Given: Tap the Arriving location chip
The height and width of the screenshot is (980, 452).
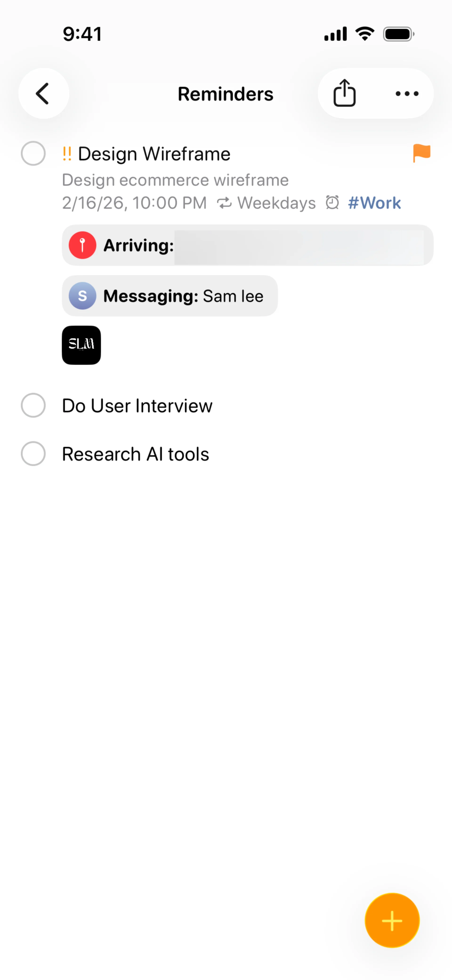Looking at the screenshot, I should coord(247,245).
